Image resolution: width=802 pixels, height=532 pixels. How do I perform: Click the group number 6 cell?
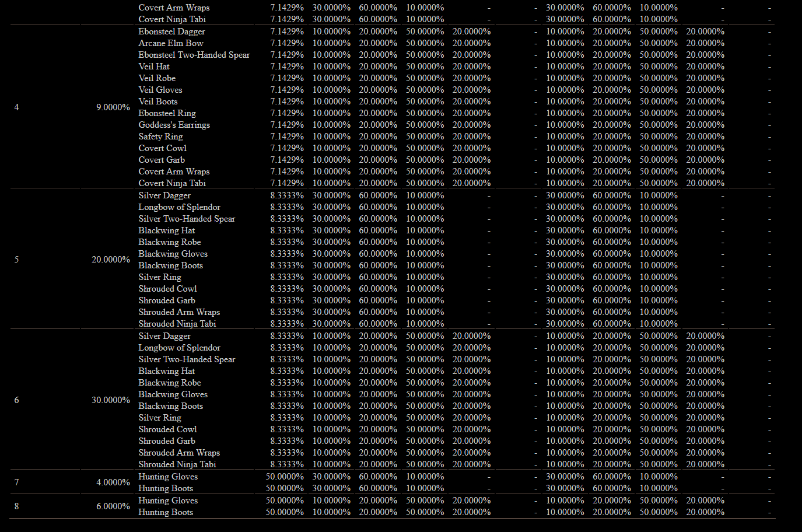pyautogui.click(x=16, y=400)
